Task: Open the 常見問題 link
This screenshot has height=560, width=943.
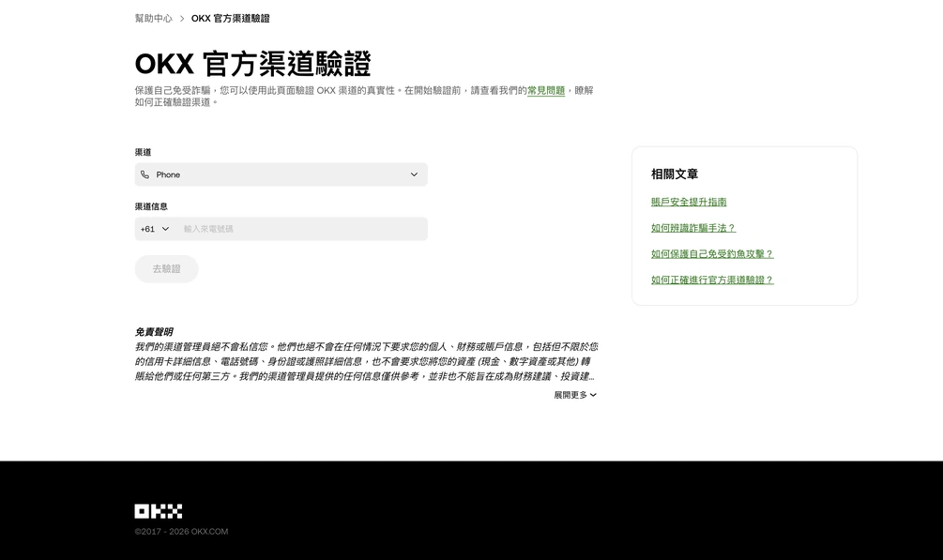Action: pos(546,90)
